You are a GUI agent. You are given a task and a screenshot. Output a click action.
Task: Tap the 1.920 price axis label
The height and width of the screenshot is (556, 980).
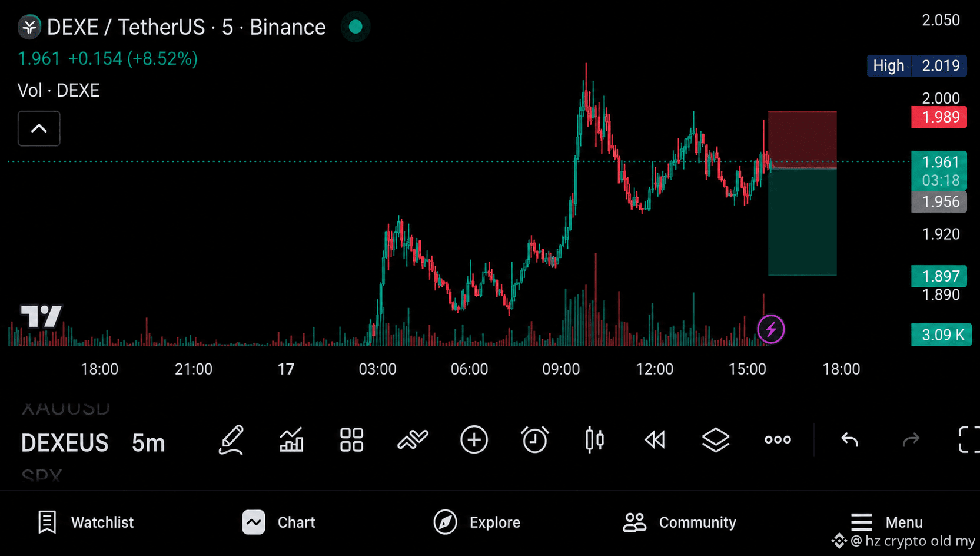[x=941, y=234]
